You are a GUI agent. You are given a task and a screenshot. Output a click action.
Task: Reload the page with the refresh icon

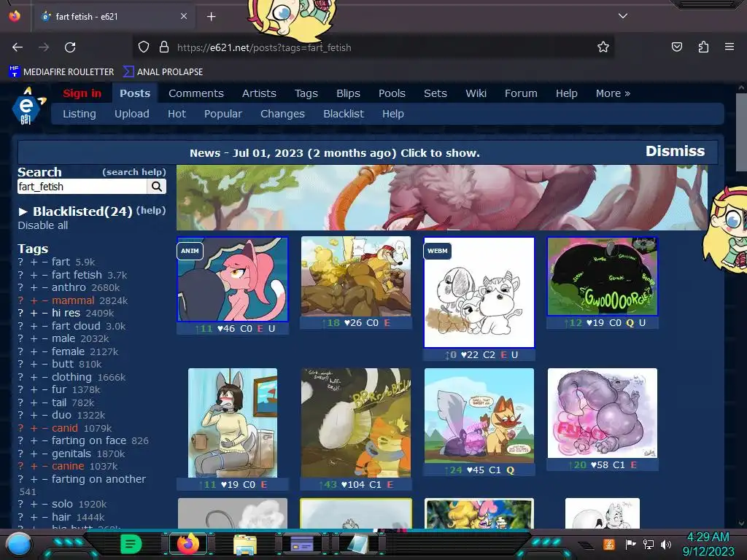click(70, 47)
